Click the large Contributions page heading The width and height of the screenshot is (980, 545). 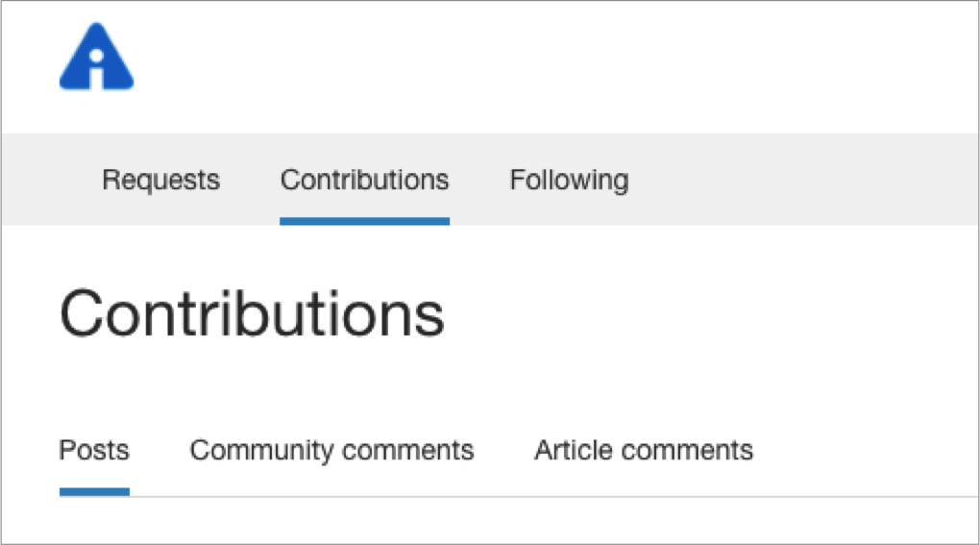point(252,313)
